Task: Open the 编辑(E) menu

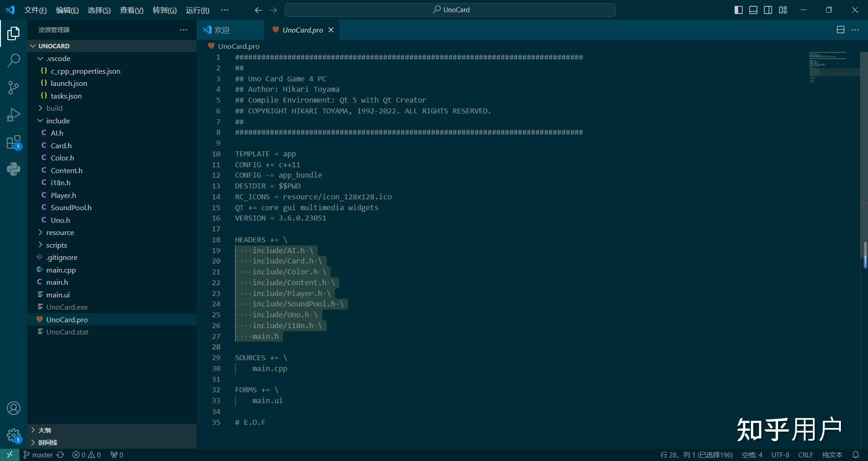Action: (x=67, y=10)
